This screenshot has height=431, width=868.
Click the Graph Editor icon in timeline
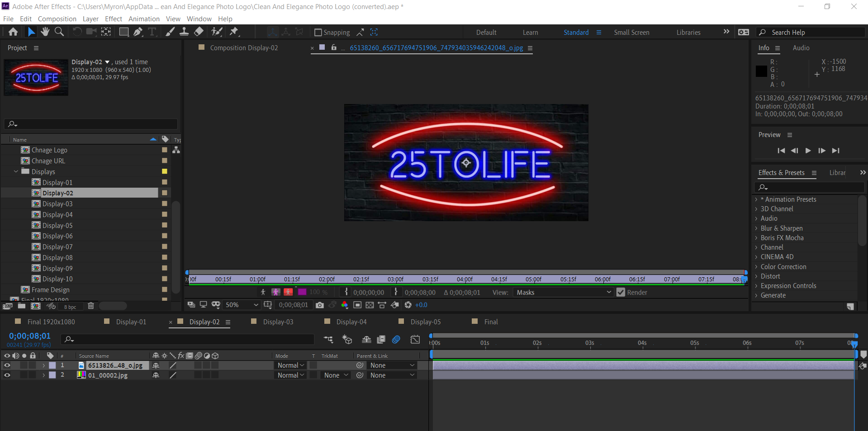(415, 339)
